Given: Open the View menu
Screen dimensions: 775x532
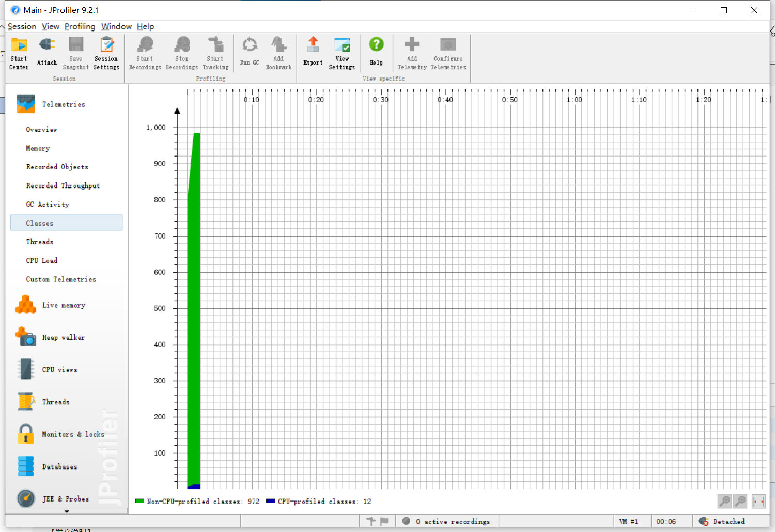Looking at the screenshot, I should pos(51,26).
